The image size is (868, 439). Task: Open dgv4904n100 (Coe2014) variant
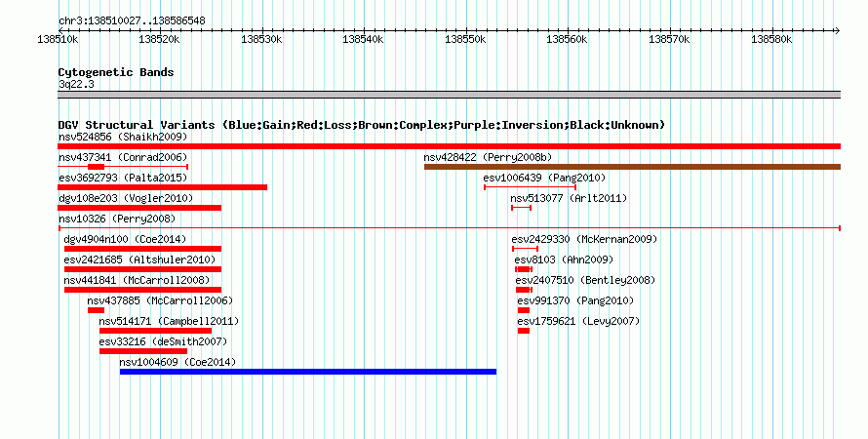[125, 239]
